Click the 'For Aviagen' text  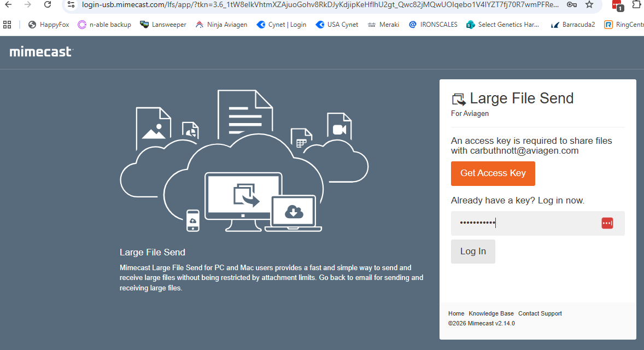tap(470, 113)
